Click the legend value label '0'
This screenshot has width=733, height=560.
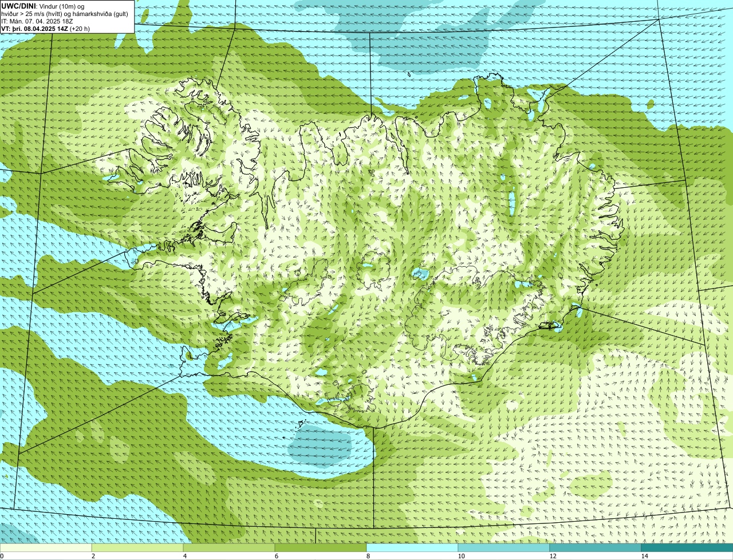click(x=2, y=556)
